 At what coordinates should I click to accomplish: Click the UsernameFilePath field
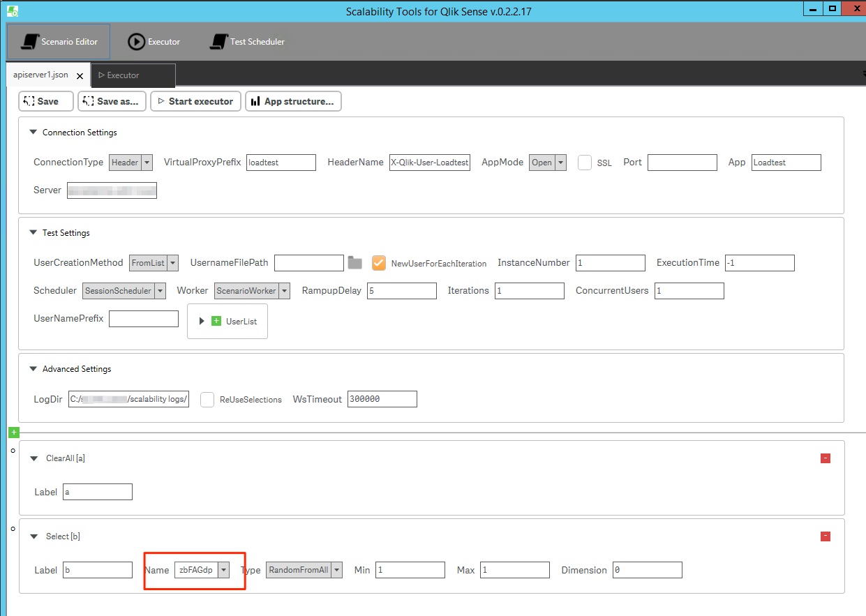(x=309, y=263)
